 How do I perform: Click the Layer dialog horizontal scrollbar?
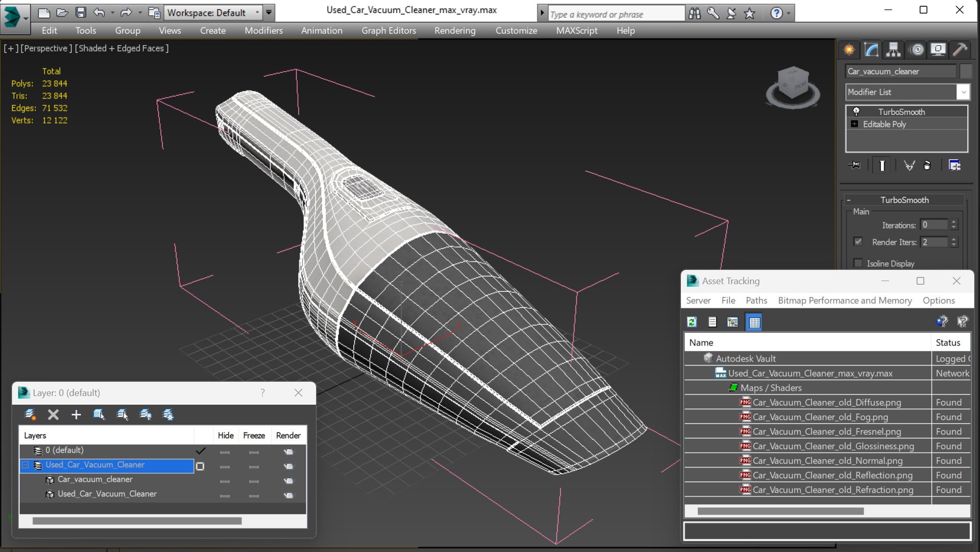click(x=137, y=521)
